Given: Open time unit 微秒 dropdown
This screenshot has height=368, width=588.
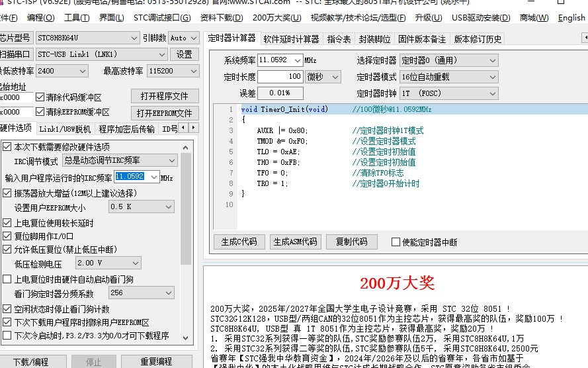Looking at the screenshot, I should tap(323, 77).
